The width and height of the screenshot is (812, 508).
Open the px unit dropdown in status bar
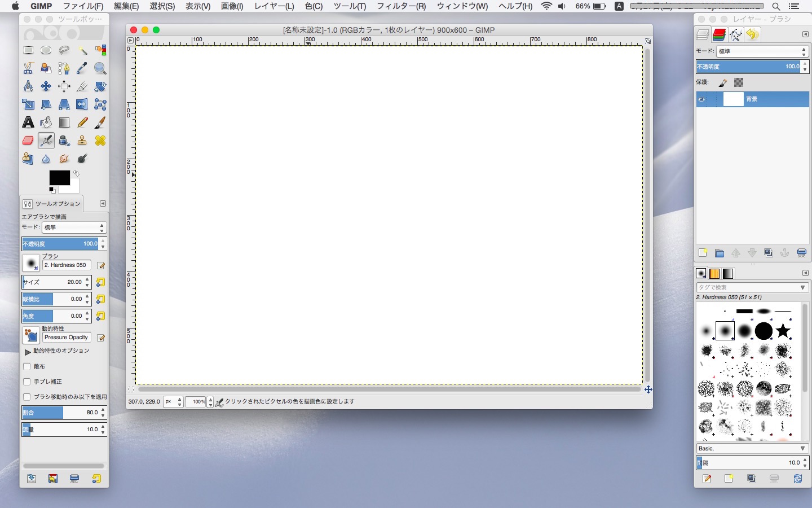tap(173, 402)
